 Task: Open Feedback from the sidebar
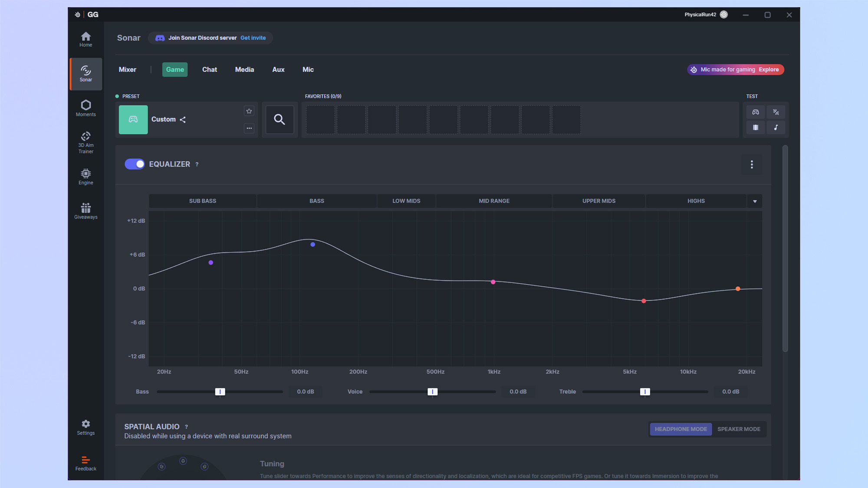coord(85,463)
